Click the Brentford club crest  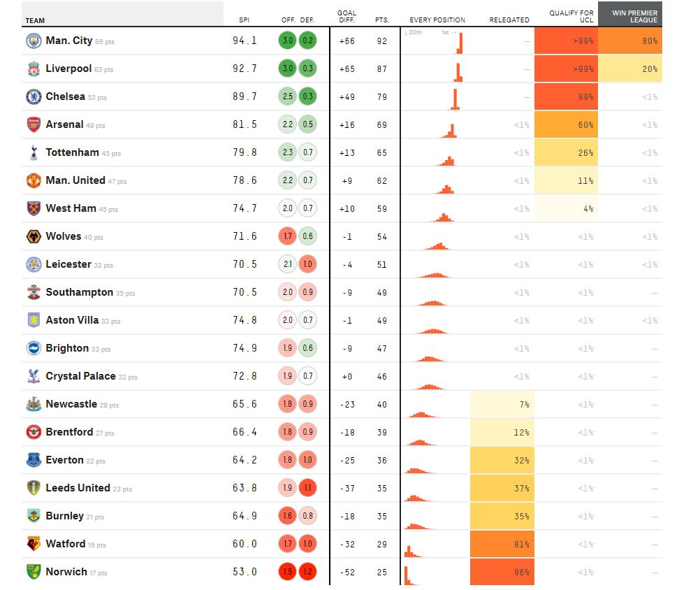(x=34, y=432)
